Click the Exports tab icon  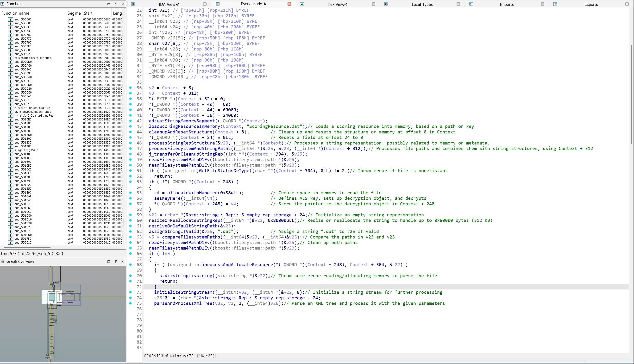click(555, 4)
